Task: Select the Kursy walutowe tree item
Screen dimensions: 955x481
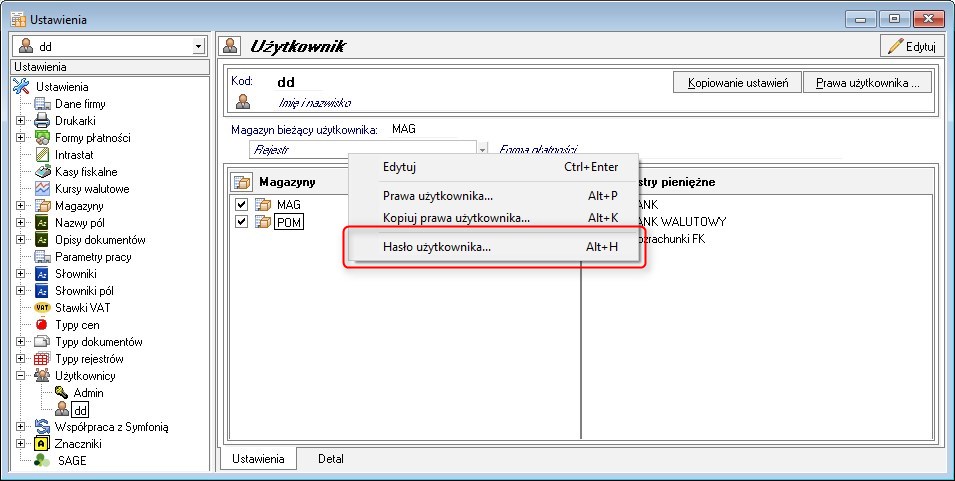Action: (x=92, y=189)
